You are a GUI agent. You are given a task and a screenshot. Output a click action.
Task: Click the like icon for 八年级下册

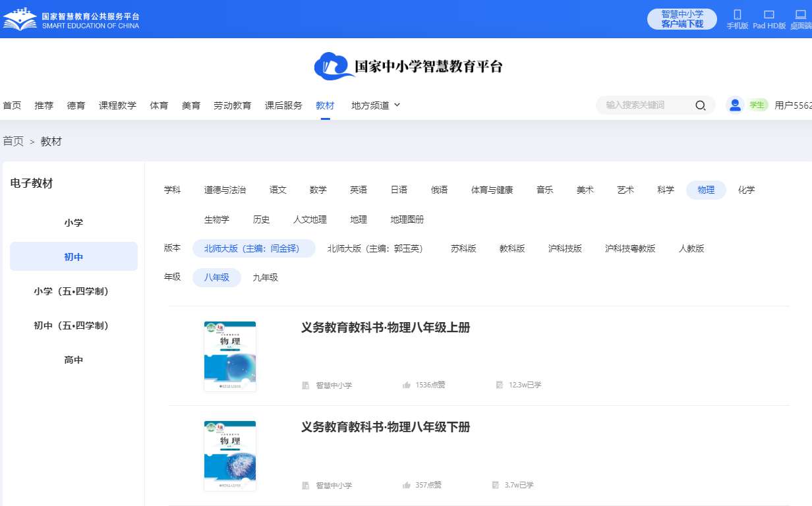407,485
